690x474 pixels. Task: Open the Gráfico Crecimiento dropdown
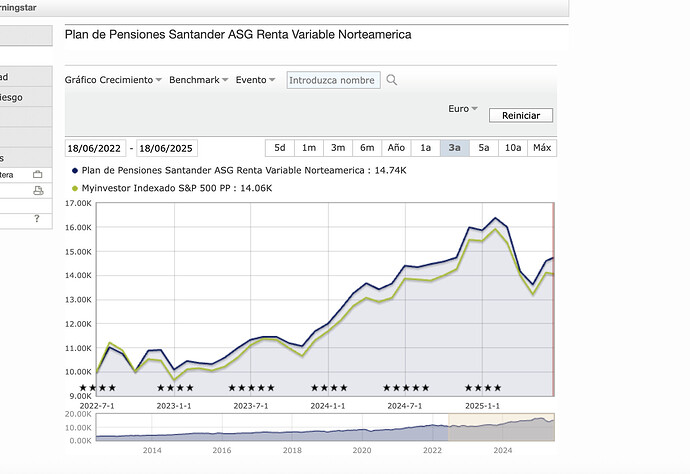(x=113, y=80)
